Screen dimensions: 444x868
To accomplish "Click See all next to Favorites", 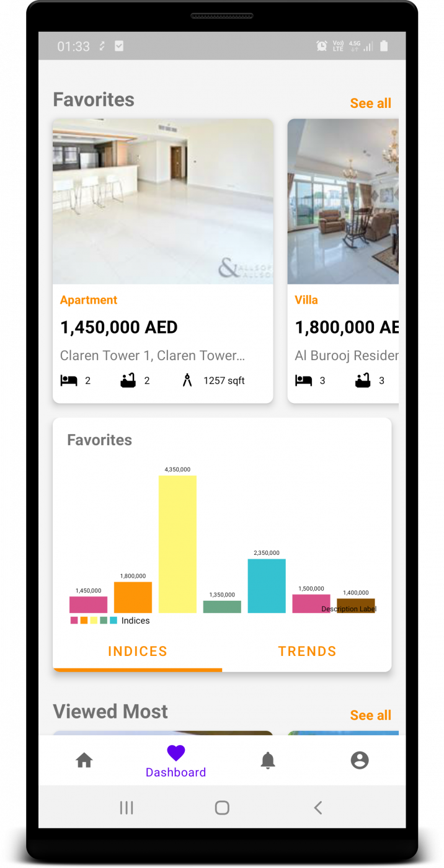I will click(x=370, y=103).
